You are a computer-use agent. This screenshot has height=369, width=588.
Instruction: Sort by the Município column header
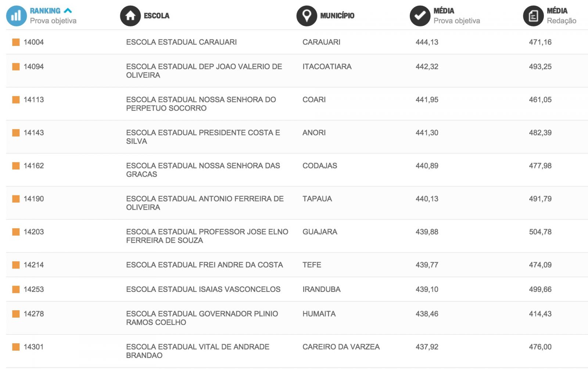337,16
